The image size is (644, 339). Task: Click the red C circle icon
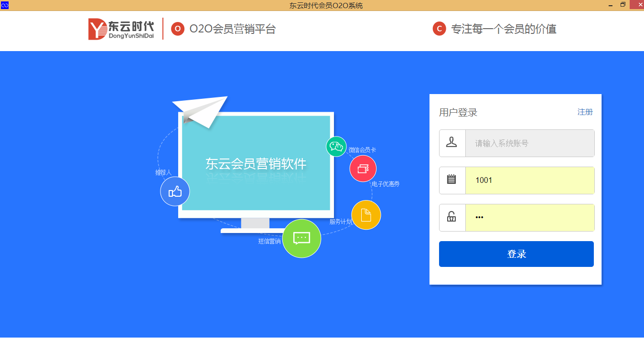tap(439, 29)
